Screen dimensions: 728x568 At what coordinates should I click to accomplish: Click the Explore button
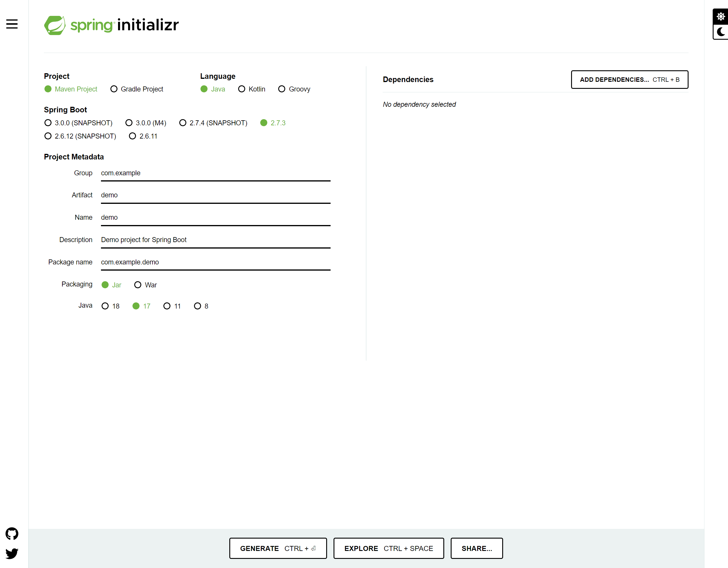388,548
